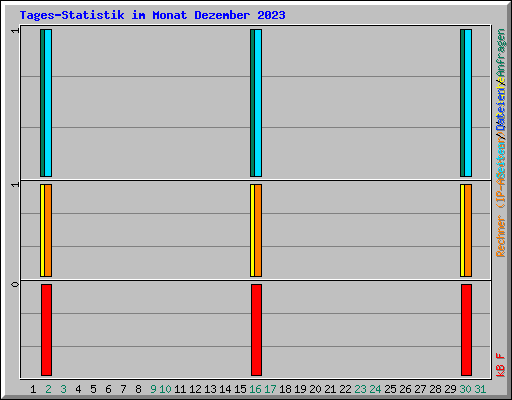Select the cyan bar for day 30
The height and width of the screenshot is (400, 512).
click(x=468, y=103)
